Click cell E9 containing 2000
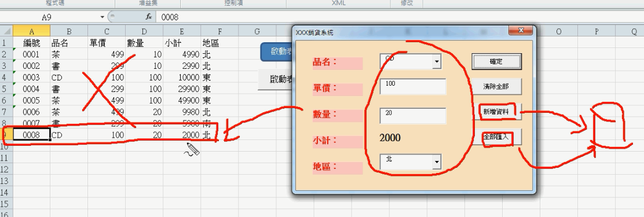644x217 pixels. [x=182, y=135]
